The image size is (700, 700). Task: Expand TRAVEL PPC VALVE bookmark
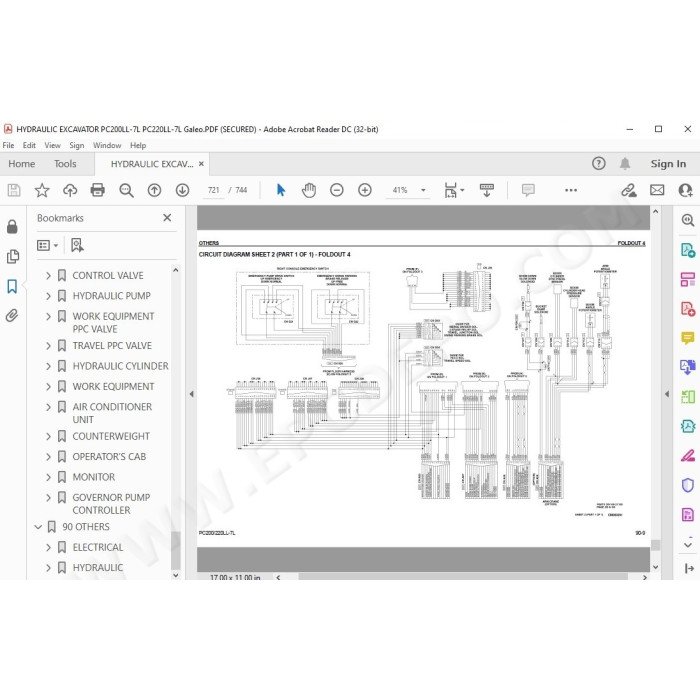coord(48,346)
